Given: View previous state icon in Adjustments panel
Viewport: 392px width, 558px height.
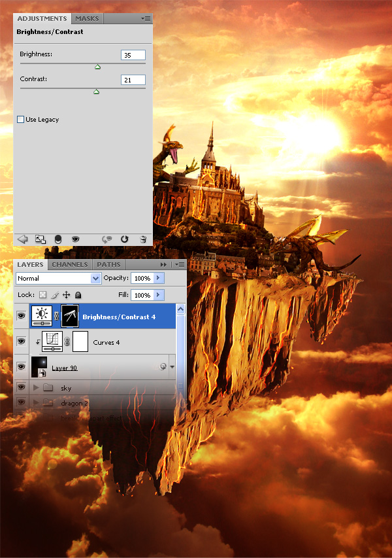Looking at the screenshot, I should coord(106,239).
